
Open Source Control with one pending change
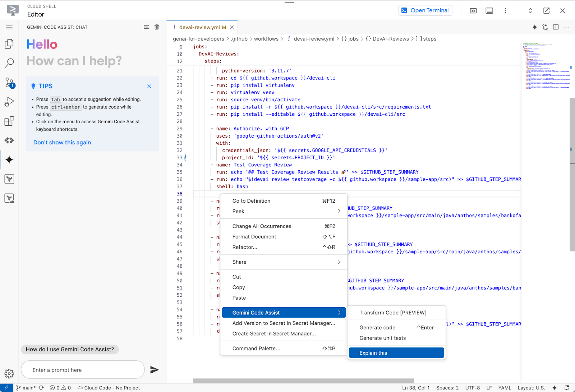click(x=9, y=83)
